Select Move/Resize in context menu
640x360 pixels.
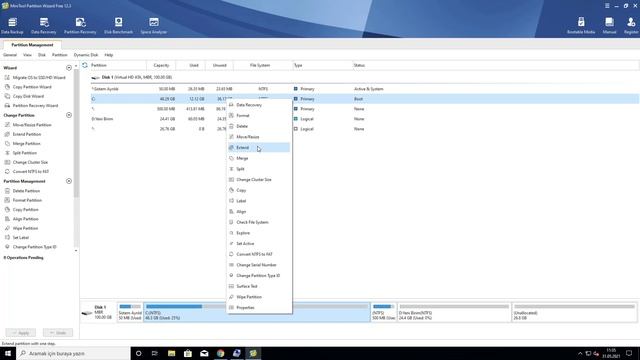pyautogui.click(x=259, y=137)
